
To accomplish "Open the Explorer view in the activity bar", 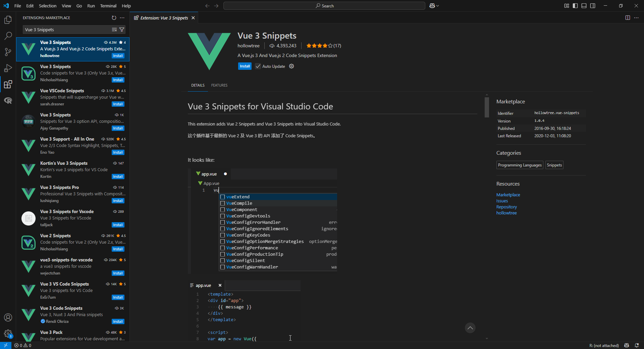I will tap(8, 20).
